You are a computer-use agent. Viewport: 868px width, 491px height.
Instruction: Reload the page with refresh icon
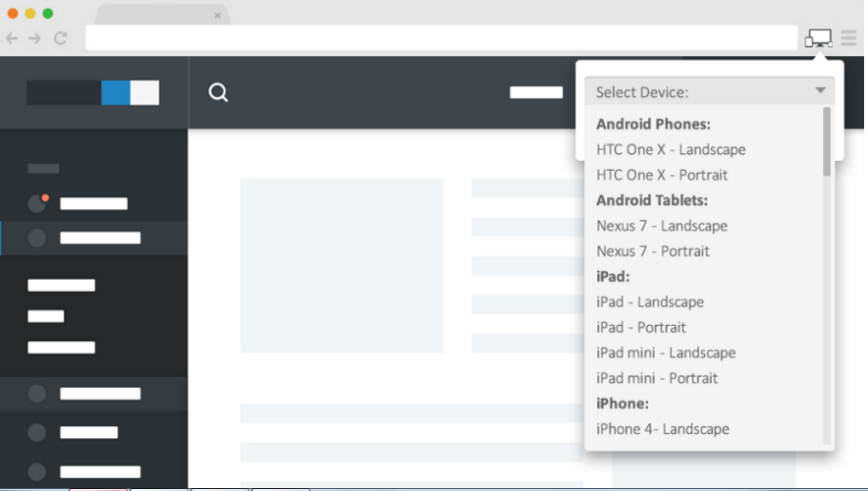pos(60,38)
